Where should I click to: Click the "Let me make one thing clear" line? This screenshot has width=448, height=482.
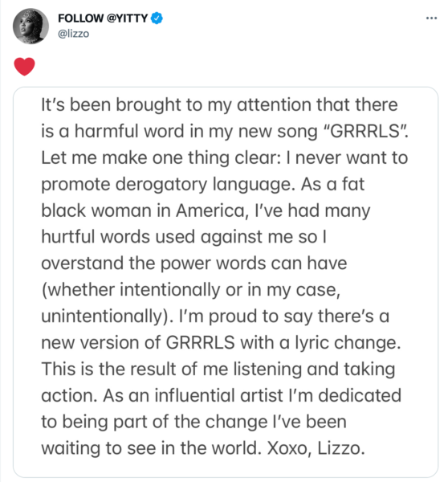click(x=225, y=157)
